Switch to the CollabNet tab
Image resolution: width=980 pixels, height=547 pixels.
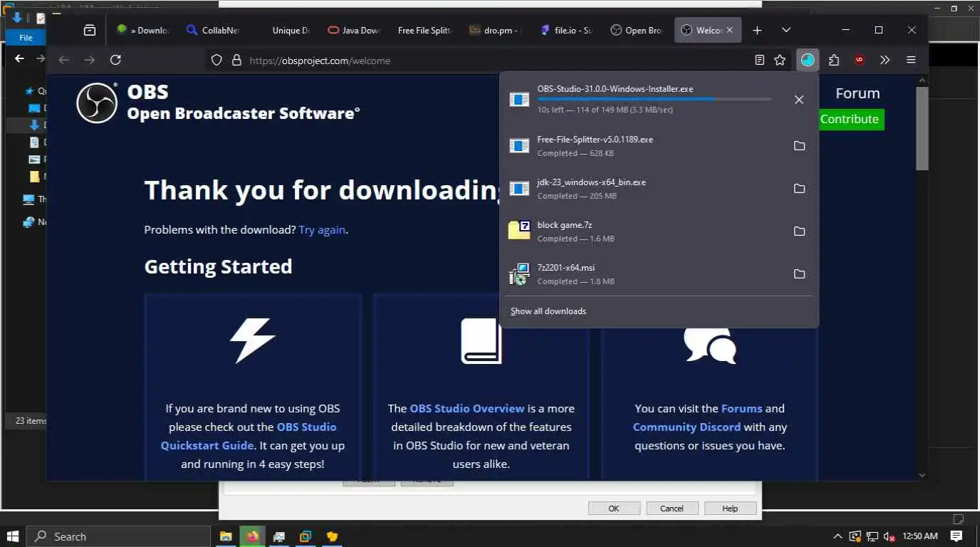[x=213, y=31]
